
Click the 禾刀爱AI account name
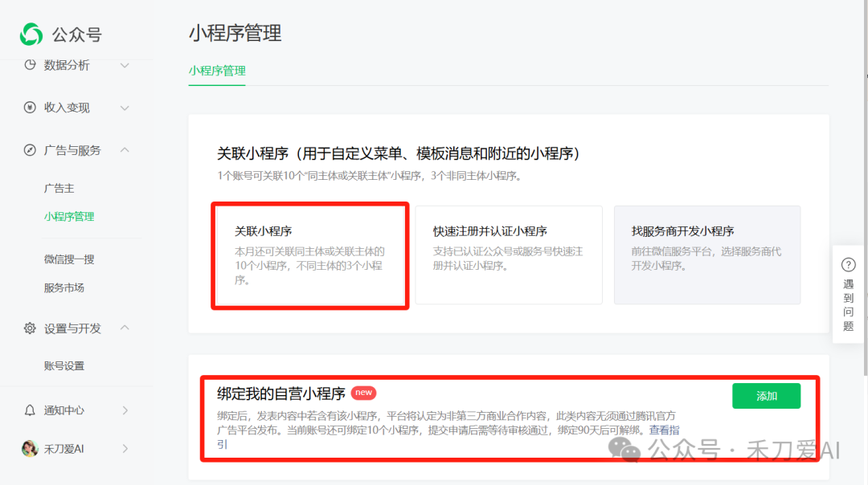click(64, 449)
